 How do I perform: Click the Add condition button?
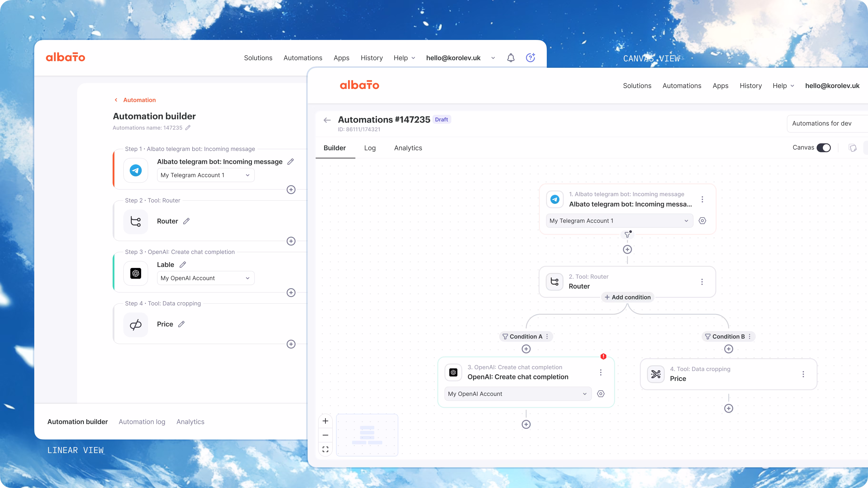pos(627,297)
